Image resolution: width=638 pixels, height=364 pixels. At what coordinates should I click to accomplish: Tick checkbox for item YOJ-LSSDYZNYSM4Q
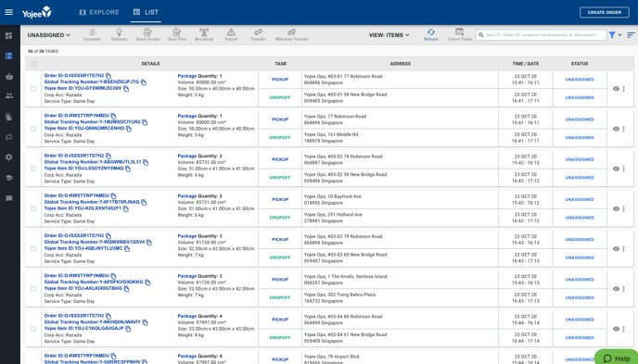point(33,169)
